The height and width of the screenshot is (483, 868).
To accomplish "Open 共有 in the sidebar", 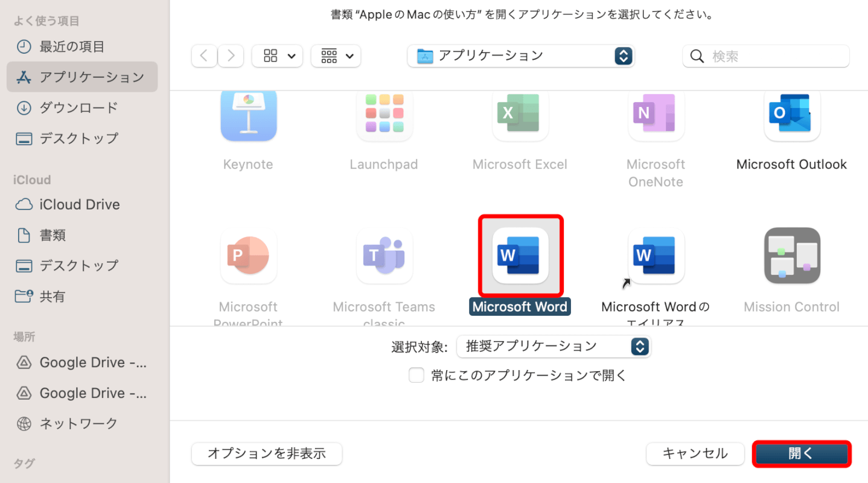I will (82, 296).
